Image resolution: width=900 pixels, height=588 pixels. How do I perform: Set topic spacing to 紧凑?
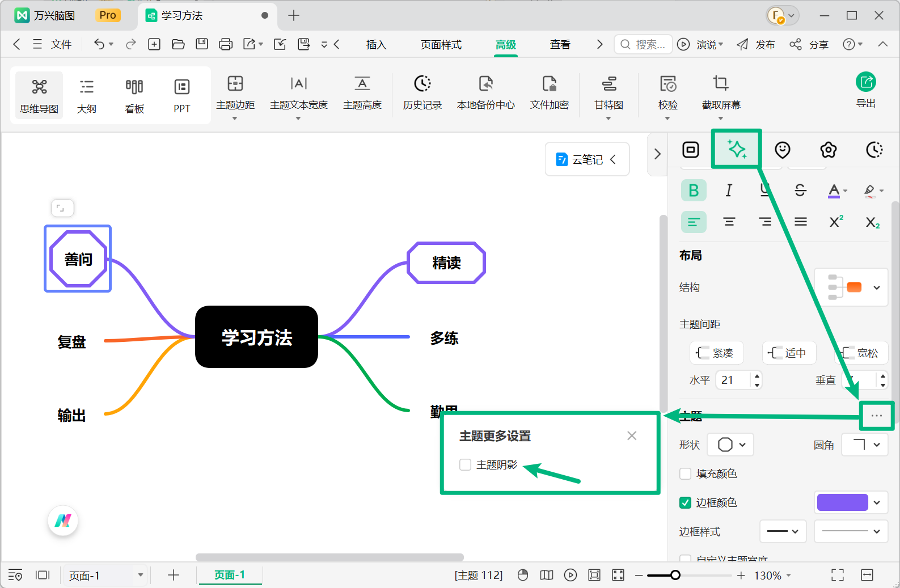716,353
